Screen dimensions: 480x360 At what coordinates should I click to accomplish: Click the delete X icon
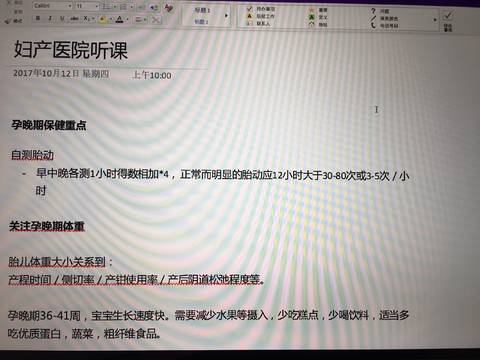tap(155, 20)
